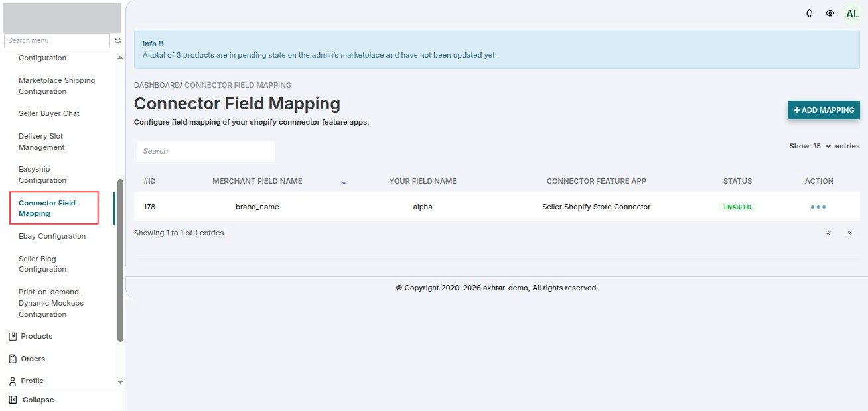
Task: Go to next page with double-right arrow
Action: point(849,233)
